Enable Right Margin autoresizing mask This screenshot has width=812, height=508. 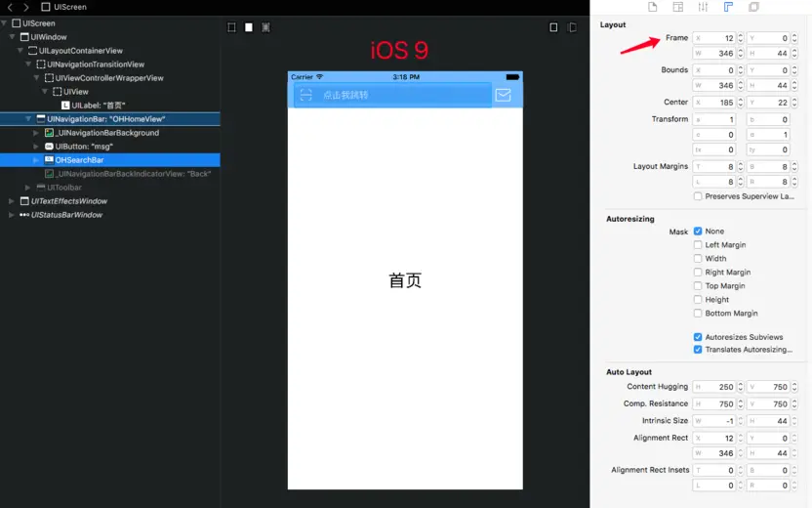click(698, 273)
